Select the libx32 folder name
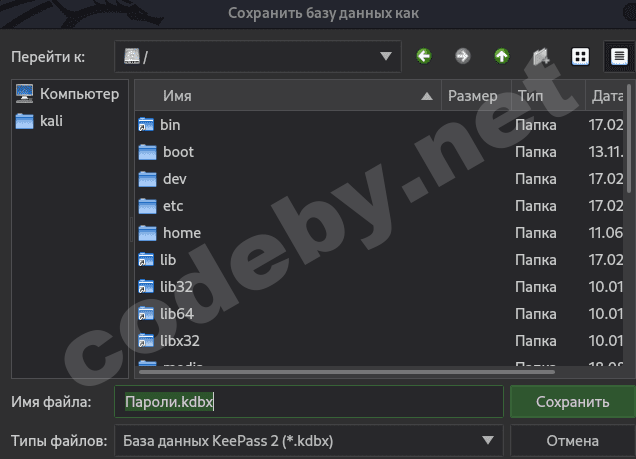The image size is (636, 459). (x=180, y=341)
